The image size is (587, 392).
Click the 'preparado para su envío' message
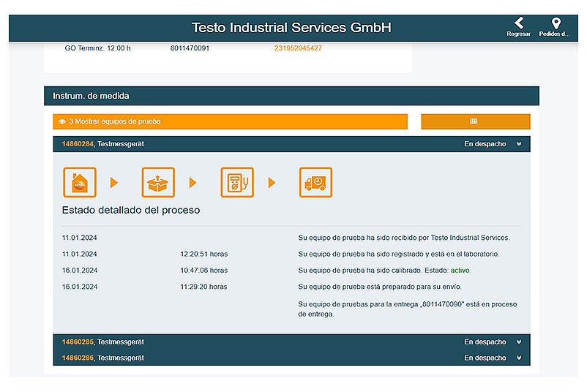click(380, 287)
